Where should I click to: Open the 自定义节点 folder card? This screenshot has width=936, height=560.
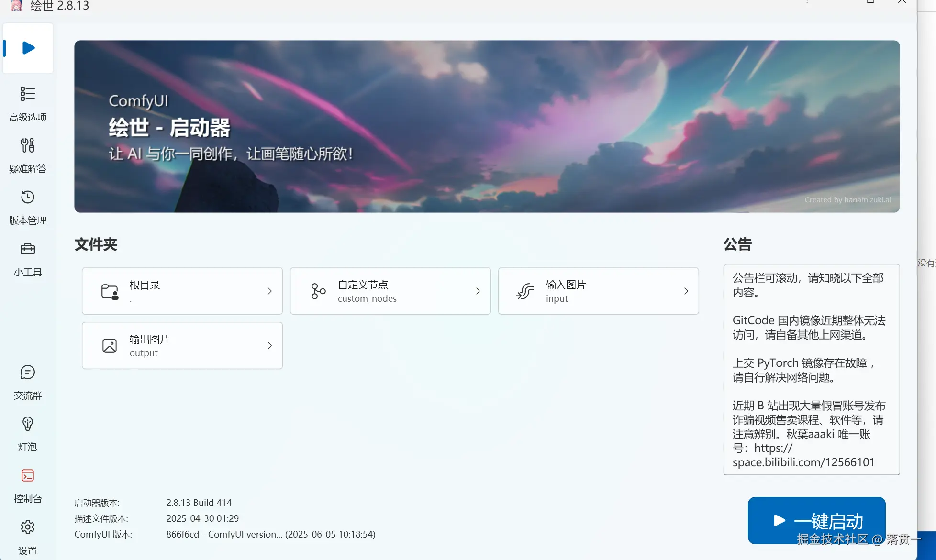point(390,291)
